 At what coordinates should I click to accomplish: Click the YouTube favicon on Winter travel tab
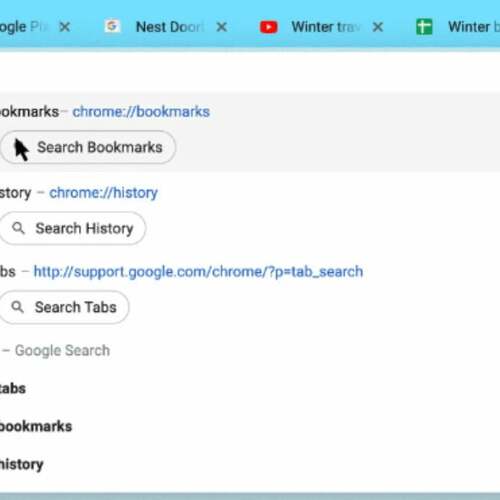[269, 27]
